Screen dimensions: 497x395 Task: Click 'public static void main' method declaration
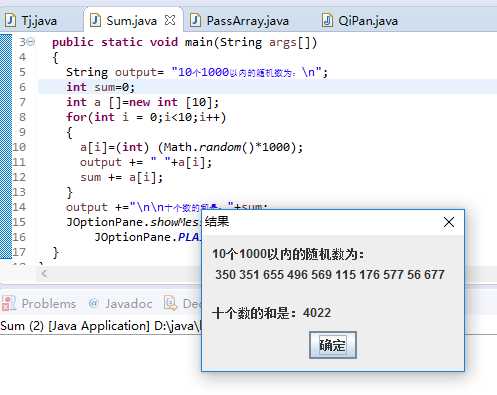click(184, 42)
